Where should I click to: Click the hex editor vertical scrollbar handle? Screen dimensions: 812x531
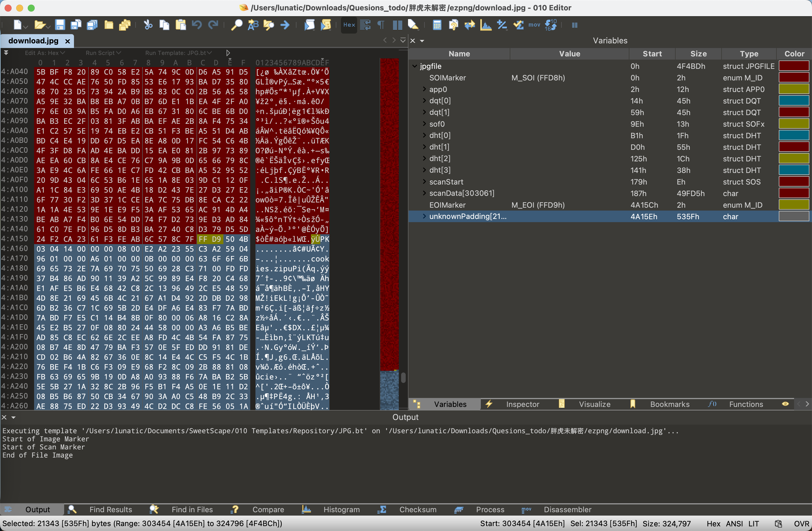[x=403, y=378]
